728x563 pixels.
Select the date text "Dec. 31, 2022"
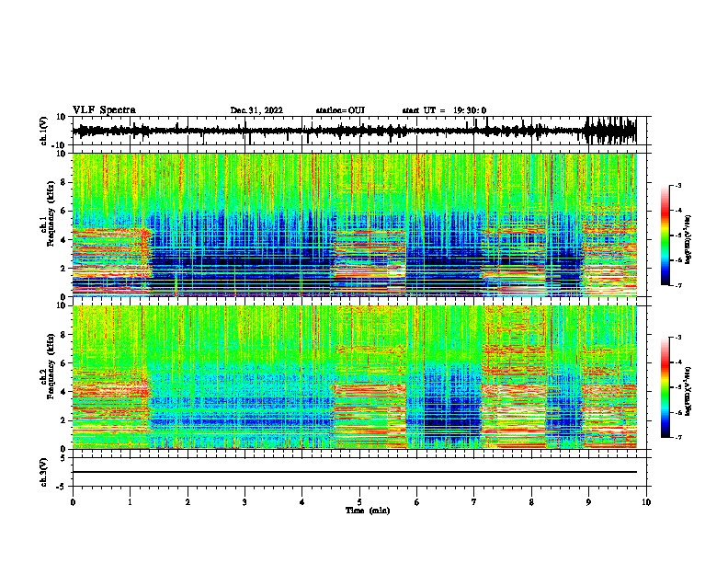tap(256, 110)
